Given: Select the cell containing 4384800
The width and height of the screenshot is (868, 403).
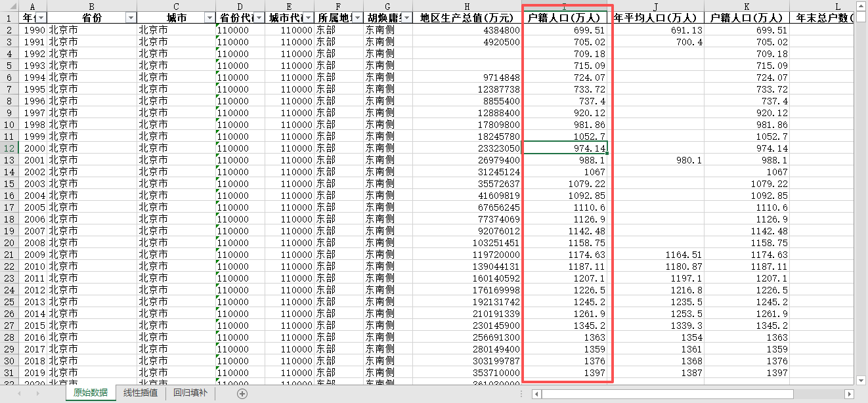Looking at the screenshot, I should [467, 30].
